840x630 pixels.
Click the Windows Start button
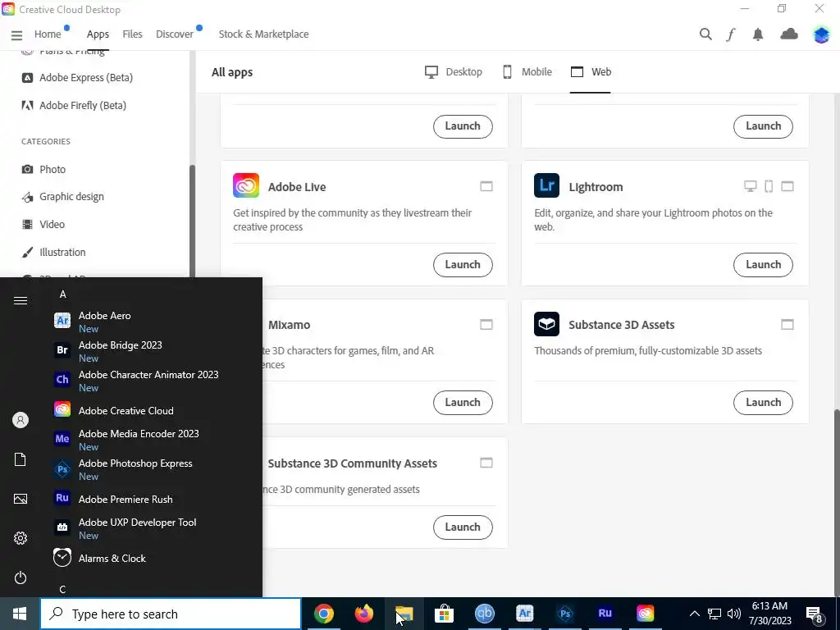20,614
